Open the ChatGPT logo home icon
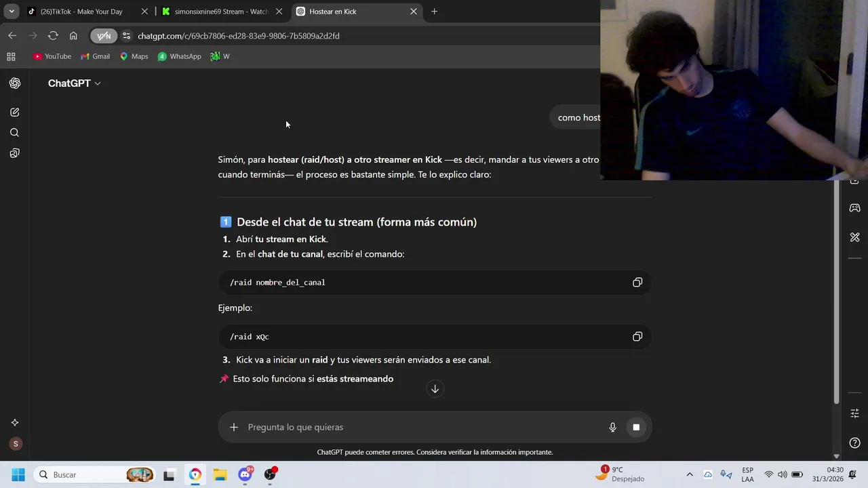 15,83
